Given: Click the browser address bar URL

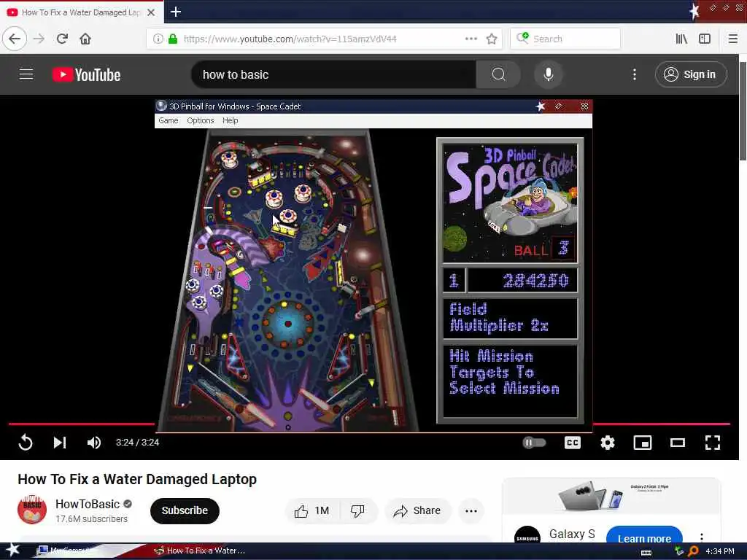Looking at the screenshot, I should 290,39.
